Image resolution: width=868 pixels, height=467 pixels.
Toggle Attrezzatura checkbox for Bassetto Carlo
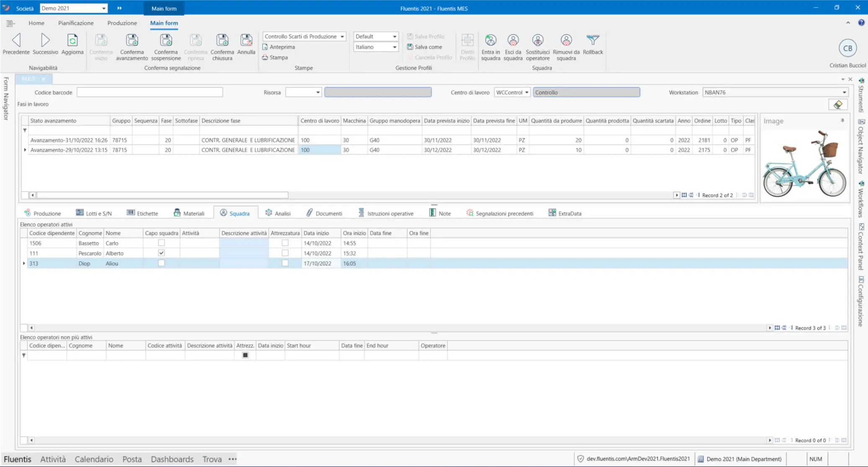click(x=285, y=243)
